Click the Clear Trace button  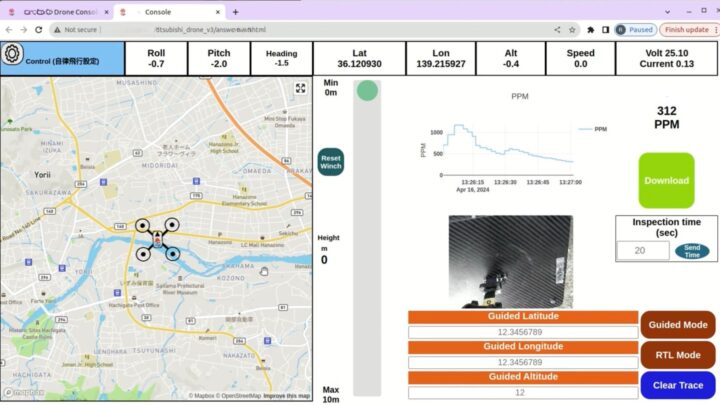[678, 385]
